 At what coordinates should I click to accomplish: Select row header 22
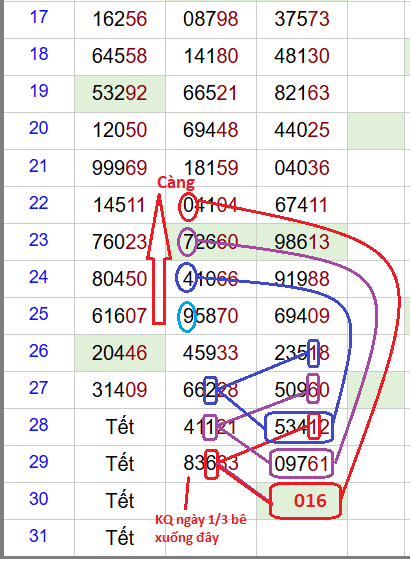[x=39, y=205]
